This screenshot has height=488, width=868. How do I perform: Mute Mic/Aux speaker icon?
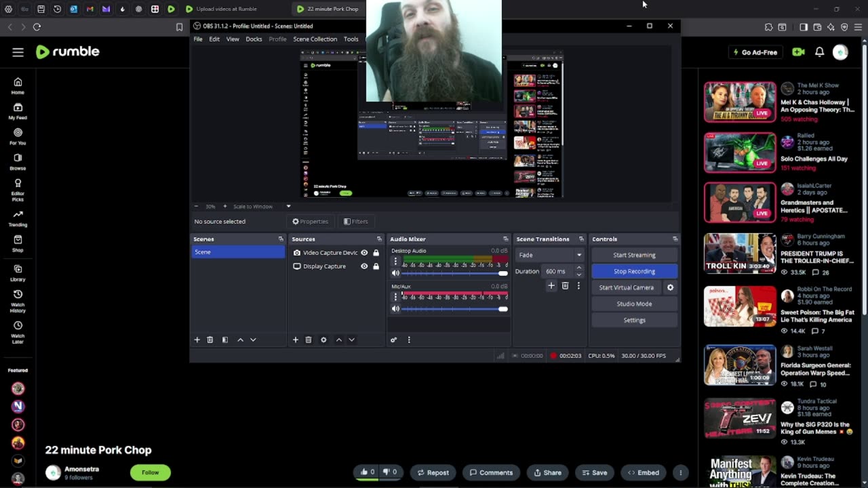click(396, 309)
